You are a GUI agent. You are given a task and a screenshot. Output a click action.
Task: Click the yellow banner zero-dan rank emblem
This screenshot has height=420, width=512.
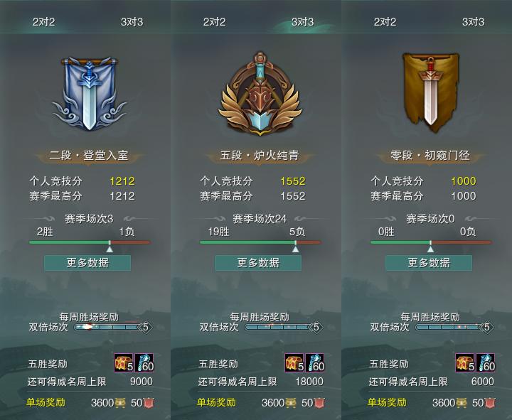point(430,92)
